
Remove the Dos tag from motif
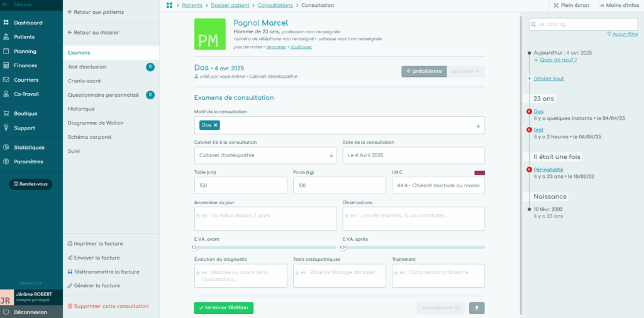coord(216,125)
